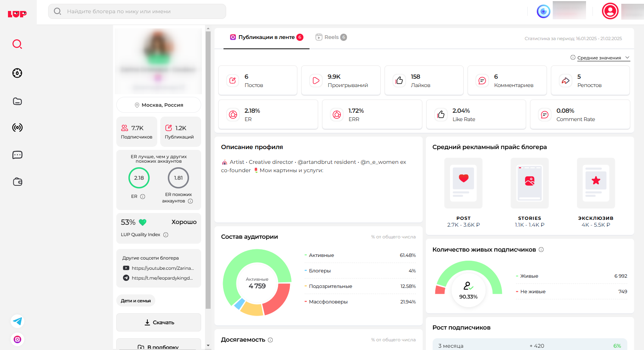Open the blogger's YouTube channel link
Screen dimensions: 644x350
(163, 268)
